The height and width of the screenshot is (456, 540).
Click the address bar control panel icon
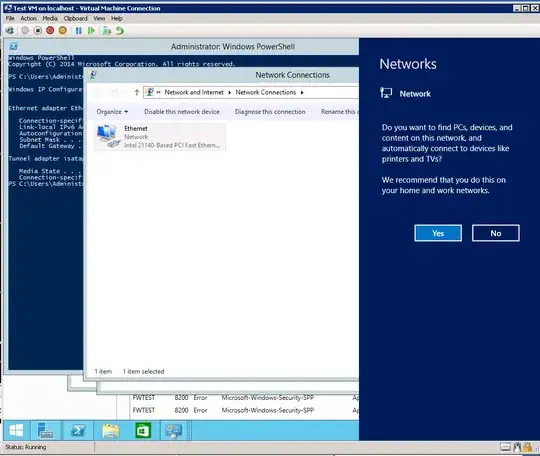pyautogui.click(x=150, y=92)
